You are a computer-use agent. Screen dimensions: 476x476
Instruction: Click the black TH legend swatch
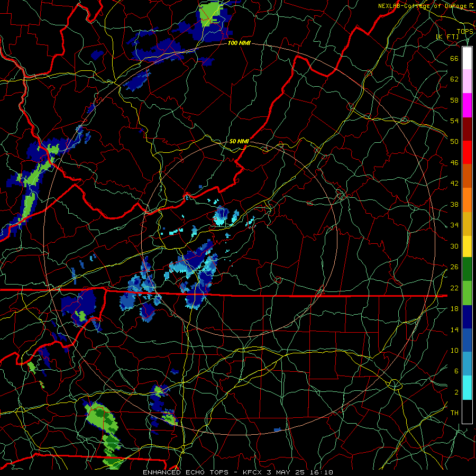(467, 411)
